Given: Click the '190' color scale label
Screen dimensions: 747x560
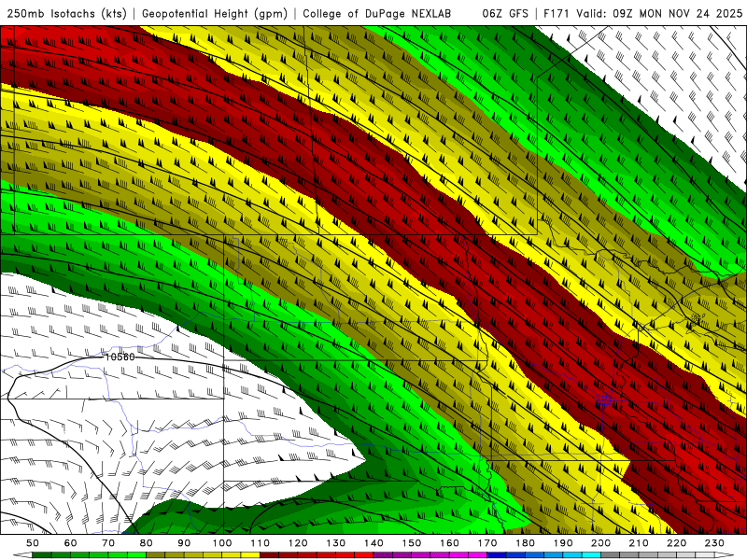Looking at the screenshot, I should 563,543.
